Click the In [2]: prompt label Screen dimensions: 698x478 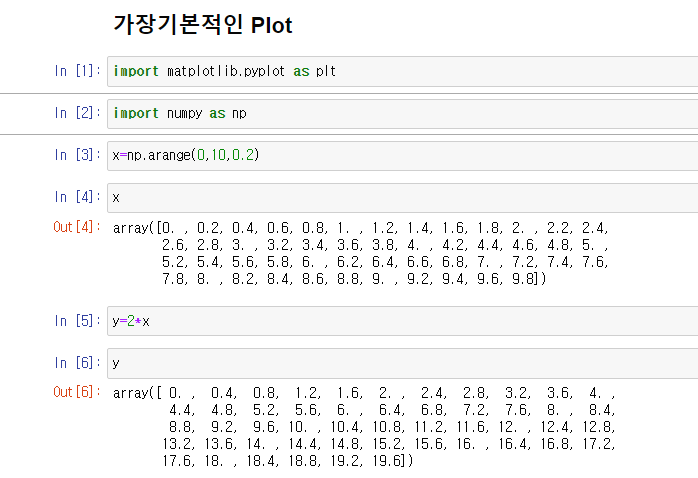[x=77, y=113]
